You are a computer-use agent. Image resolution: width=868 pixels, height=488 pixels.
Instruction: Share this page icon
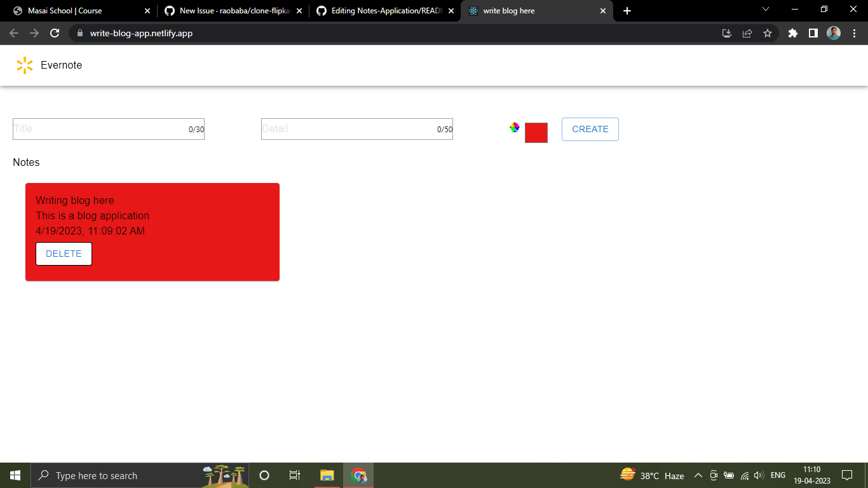[x=747, y=33]
